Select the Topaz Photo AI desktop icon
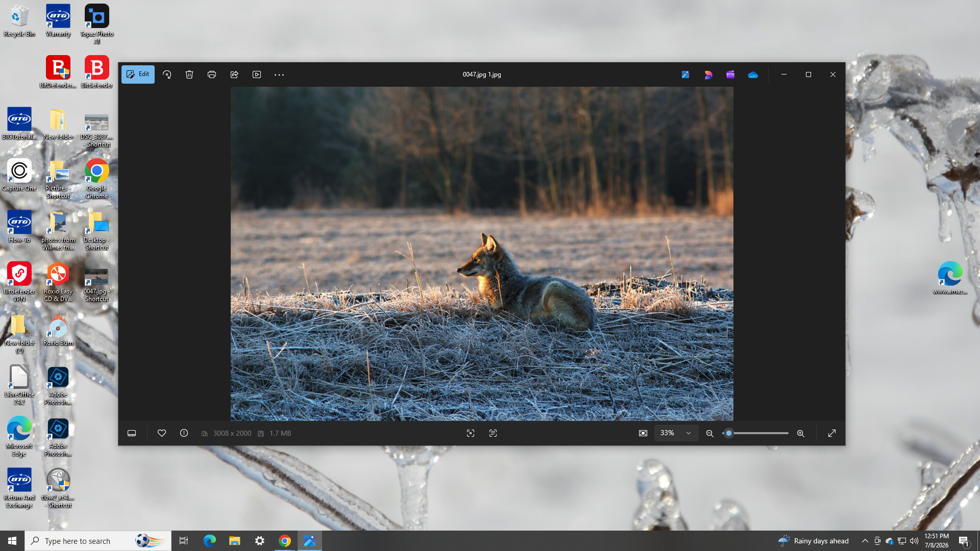This screenshot has height=551, width=980. point(97,24)
